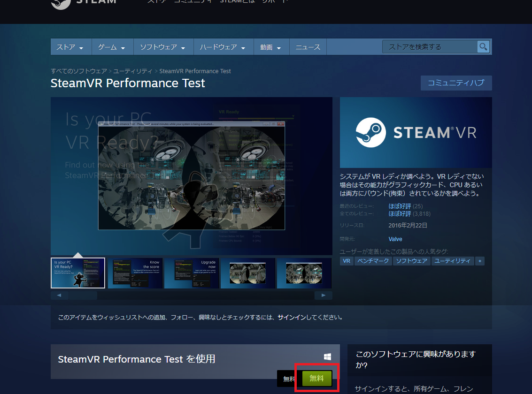Click the release date 2016年2月22日
The image size is (532, 394).
pyautogui.click(x=408, y=225)
